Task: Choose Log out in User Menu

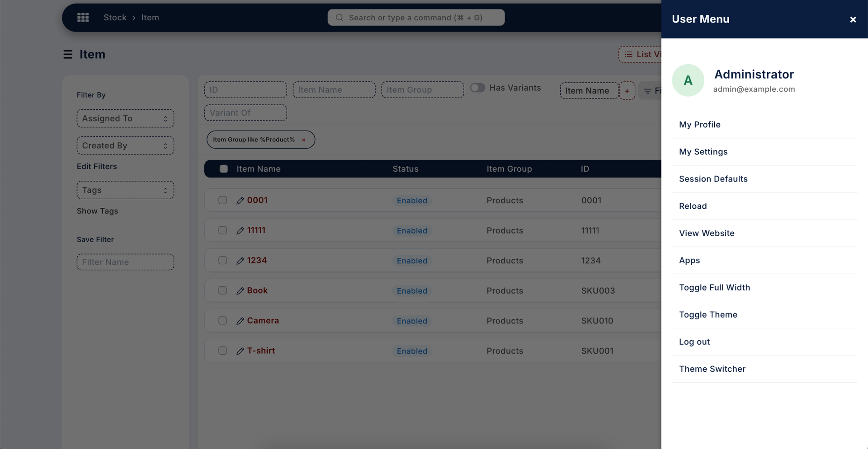Action: (764, 341)
